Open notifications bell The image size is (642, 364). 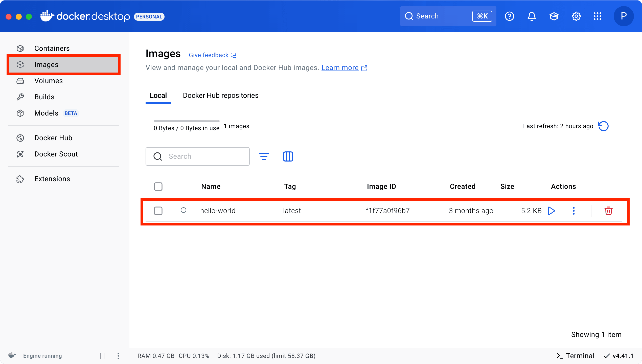coord(532,16)
